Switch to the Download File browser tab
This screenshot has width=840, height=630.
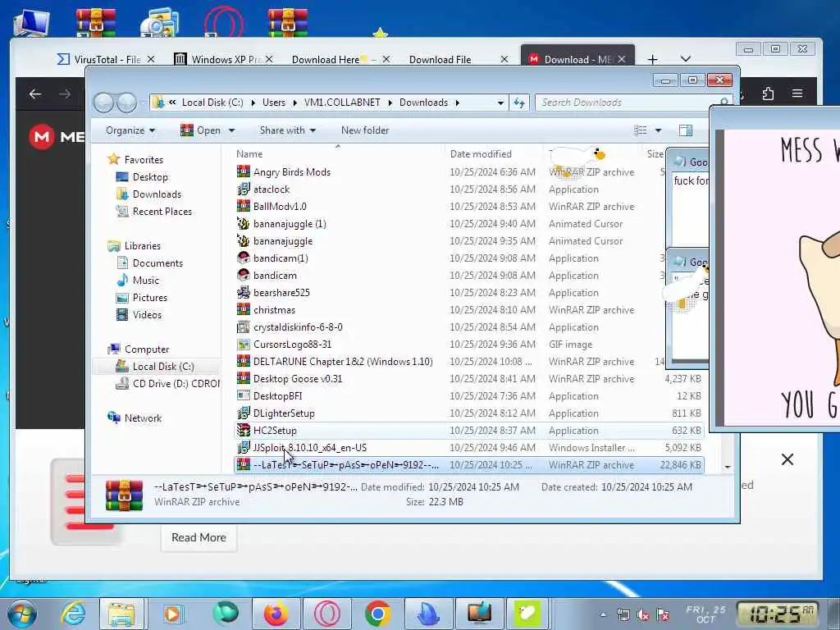click(440, 59)
